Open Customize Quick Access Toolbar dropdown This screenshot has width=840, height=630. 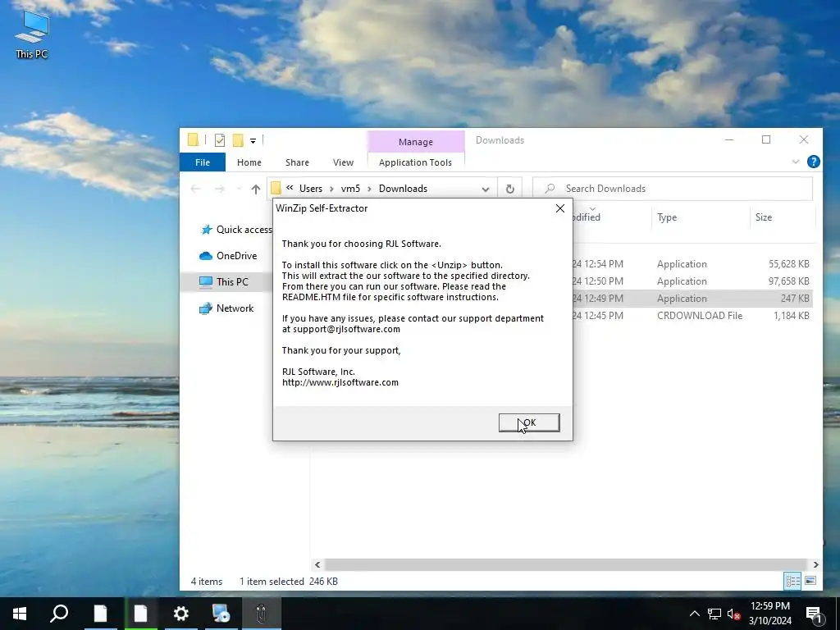point(253,141)
